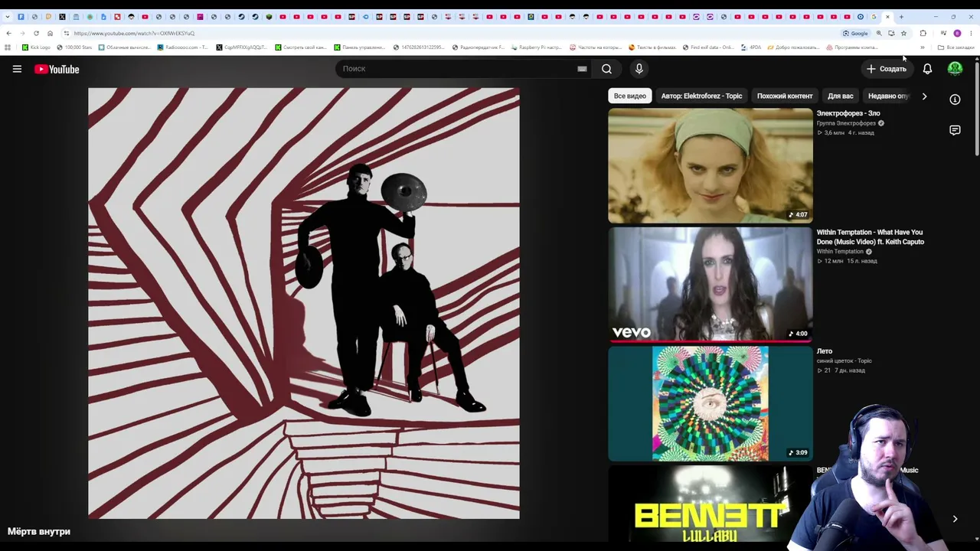Click the install/cast screen icon in address bar
Viewport: 980px width, 551px height.
891,33
